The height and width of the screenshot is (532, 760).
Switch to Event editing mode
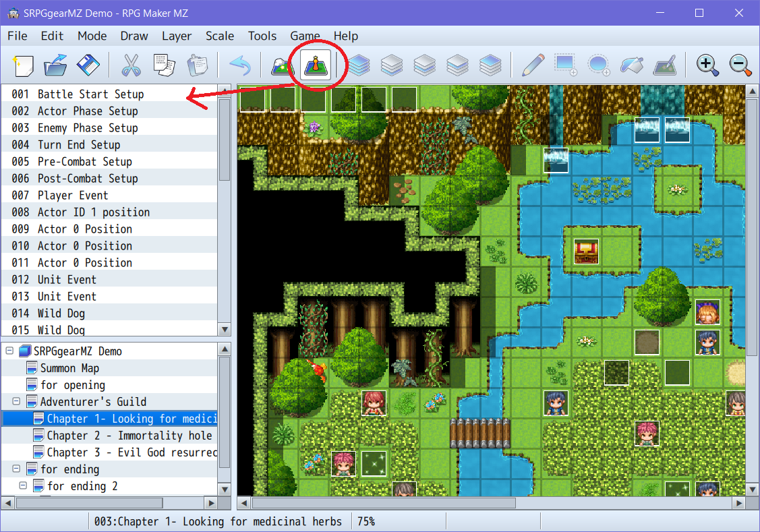pyautogui.click(x=316, y=65)
